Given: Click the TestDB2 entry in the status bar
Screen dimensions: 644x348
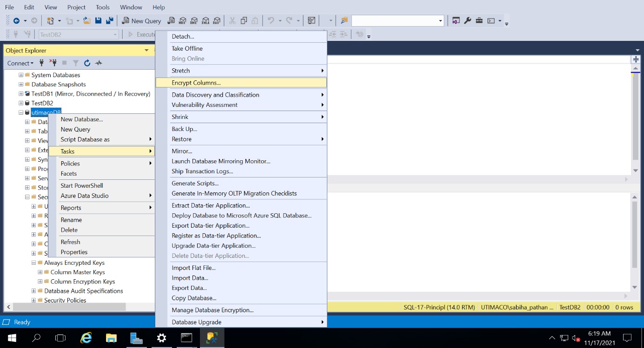Looking at the screenshot, I should pos(570,307).
